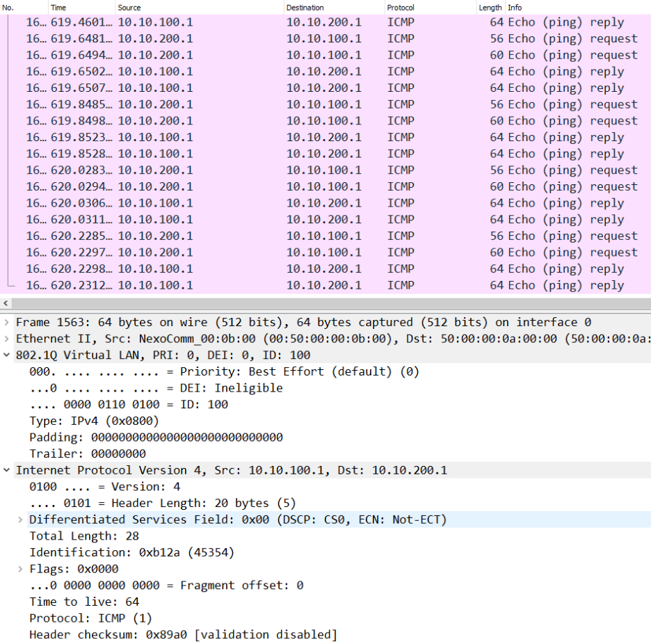Select the packet at time 620.0294
Screen dimensions: 651x644
point(278,187)
